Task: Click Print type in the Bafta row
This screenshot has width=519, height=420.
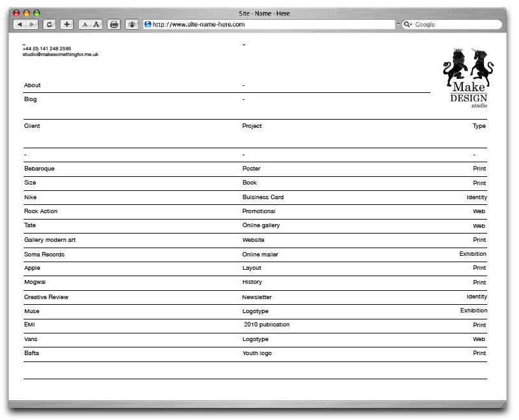Action: pos(480,353)
